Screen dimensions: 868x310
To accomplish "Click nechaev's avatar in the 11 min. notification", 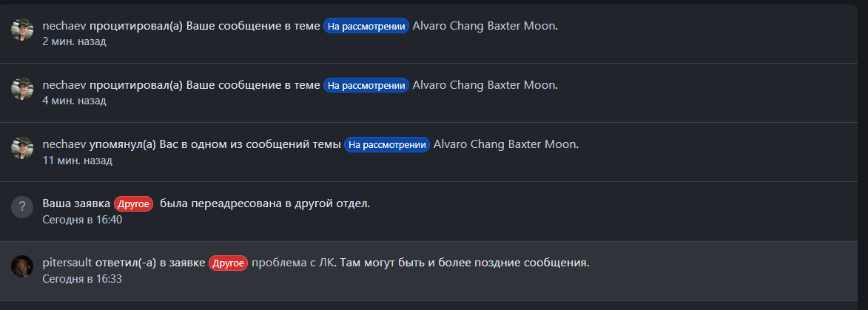I will pos(22,148).
